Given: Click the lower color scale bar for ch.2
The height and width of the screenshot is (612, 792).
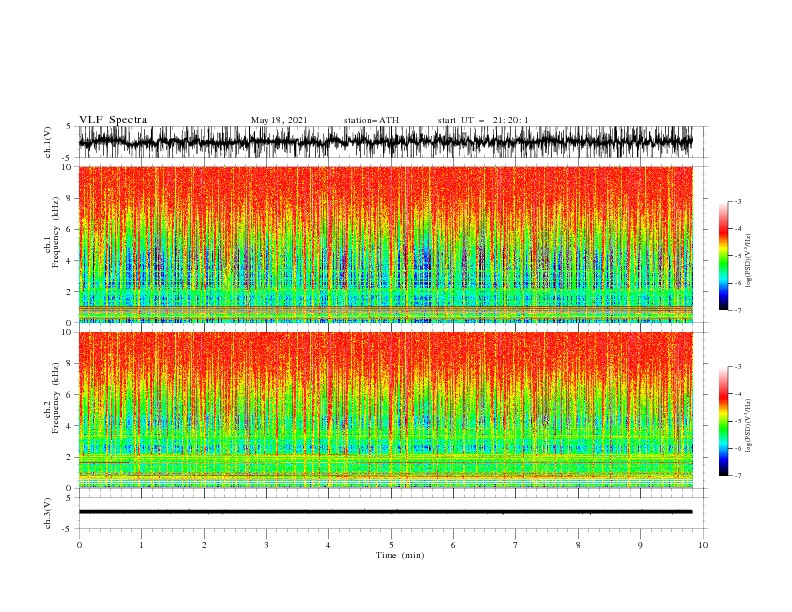Looking at the screenshot, I should coord(724,421).
